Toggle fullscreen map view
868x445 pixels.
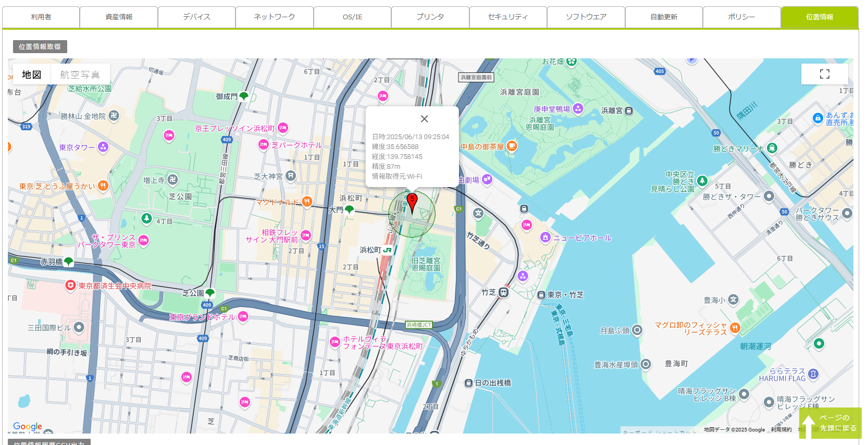(x=824, y=74)
